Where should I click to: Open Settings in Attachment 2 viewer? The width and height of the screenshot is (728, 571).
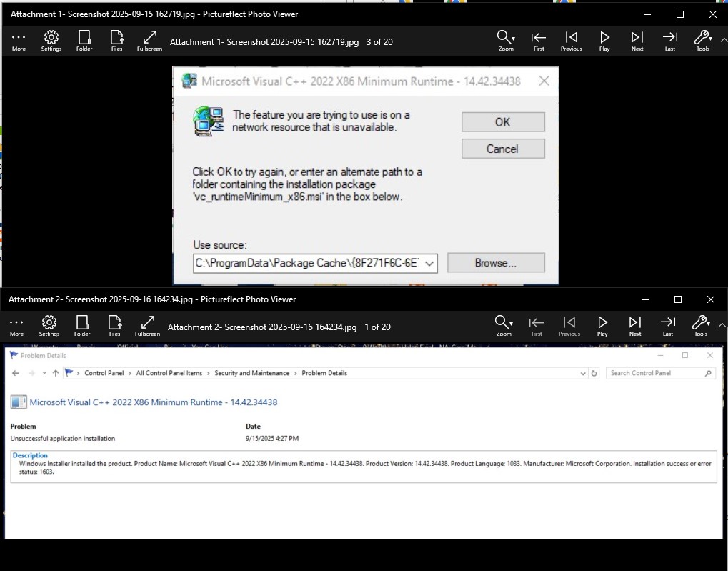pyautogui.click(x=49, y=327)
